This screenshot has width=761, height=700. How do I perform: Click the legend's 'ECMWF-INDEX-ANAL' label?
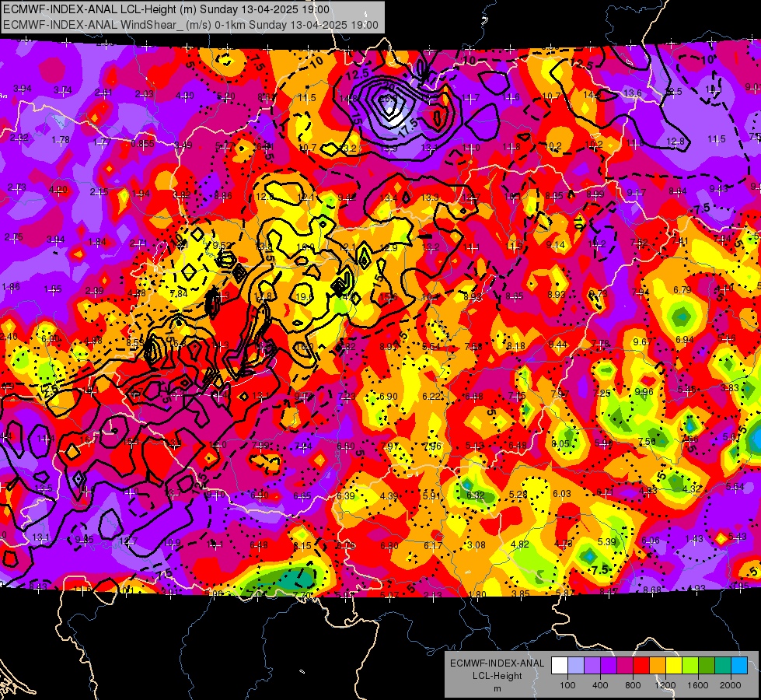(497, 663)
